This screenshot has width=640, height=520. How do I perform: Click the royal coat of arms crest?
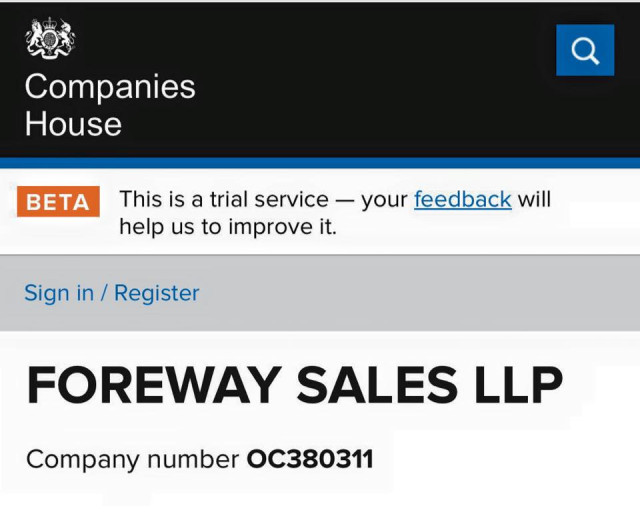50,39
